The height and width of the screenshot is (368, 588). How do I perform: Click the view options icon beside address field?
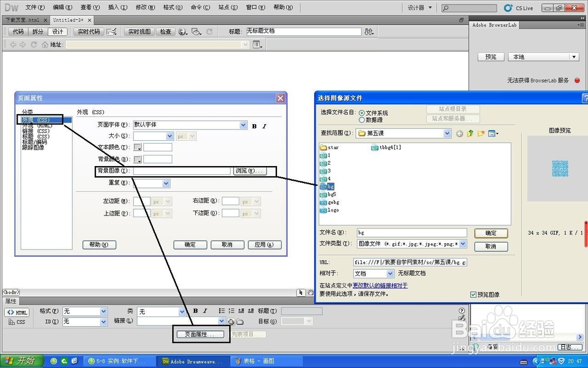pyautogui.click(x=258, y=45)
